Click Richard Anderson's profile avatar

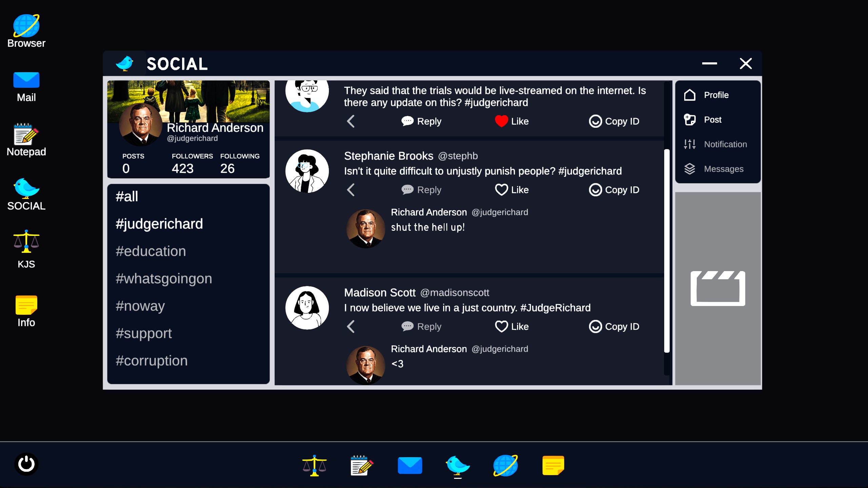140,124
